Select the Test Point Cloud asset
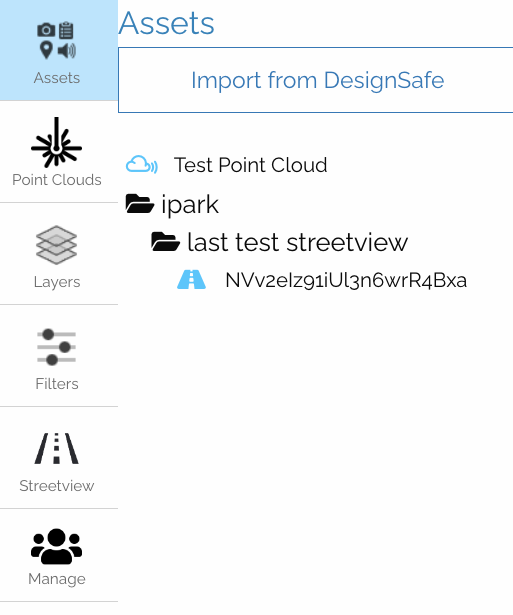The height and width of the screenshot is (615, 513). pos(251,165)
